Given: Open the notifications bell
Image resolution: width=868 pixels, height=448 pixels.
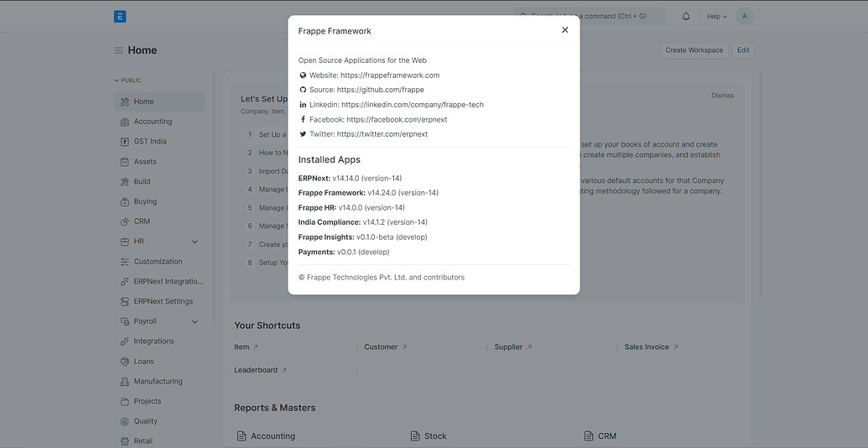Looking at the screenshot, I should pos(686,17).
